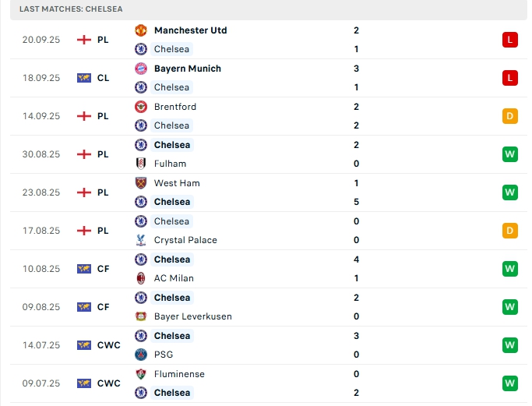This screenshot has width=532, height=406.
Task: Click the orange D badge for Brentford match
Action: [x=510, y=116]
